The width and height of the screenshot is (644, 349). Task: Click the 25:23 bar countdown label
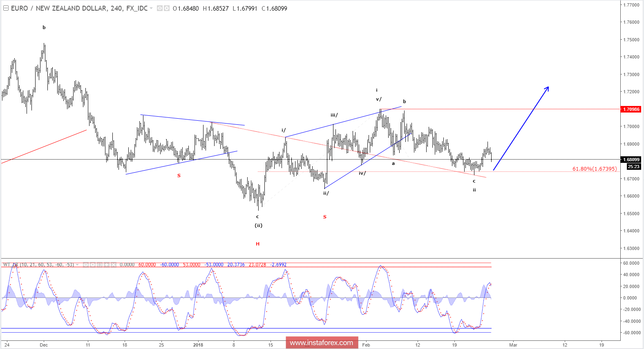coord(634,167)
